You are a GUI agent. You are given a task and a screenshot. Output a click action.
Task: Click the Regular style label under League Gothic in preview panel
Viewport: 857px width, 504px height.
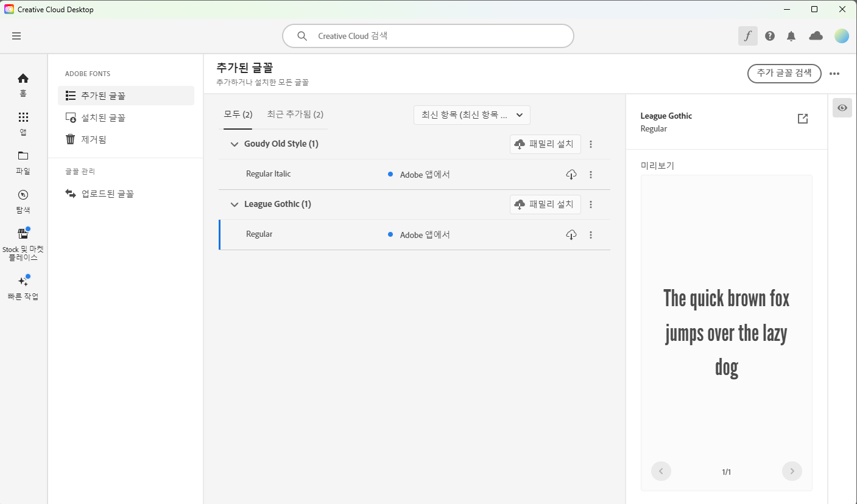654,129
